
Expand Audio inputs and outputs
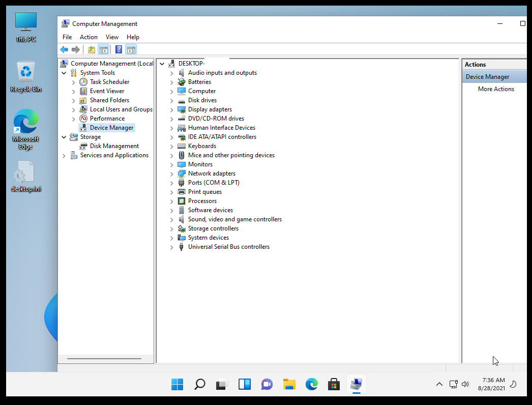pyautogui.click(x=172, y=73)
